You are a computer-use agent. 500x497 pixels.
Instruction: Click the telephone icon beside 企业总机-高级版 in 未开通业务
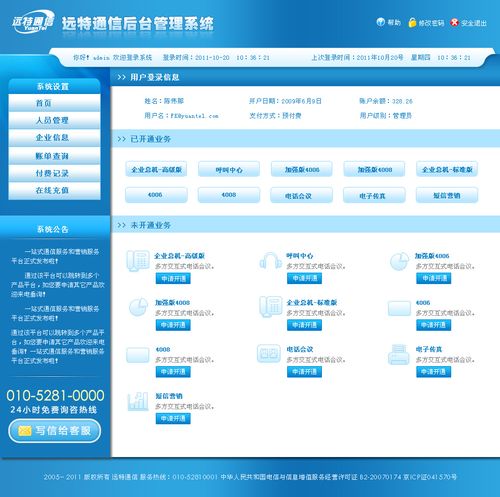tap(138, 261)
